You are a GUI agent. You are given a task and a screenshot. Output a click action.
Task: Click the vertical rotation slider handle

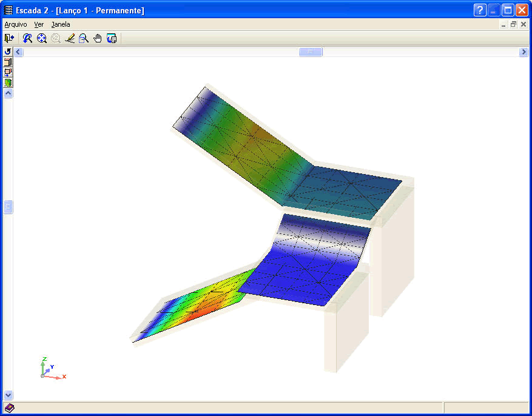[8, 206]
